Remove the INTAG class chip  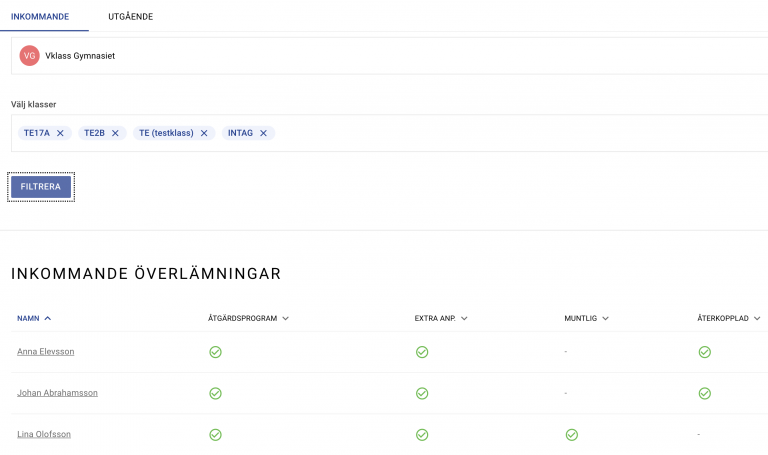pyautogui.click(x=263, y=133)
